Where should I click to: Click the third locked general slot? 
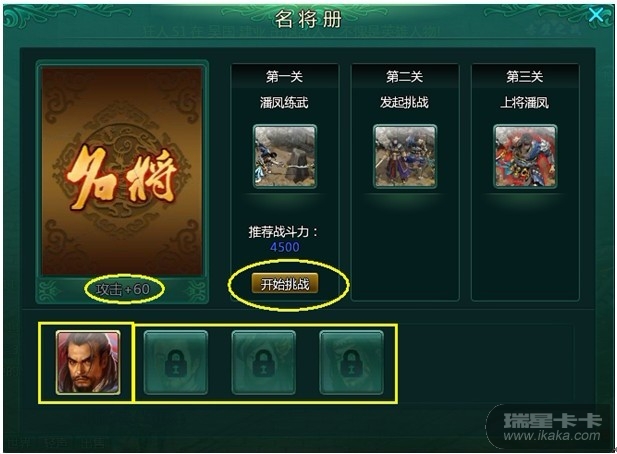pos(351,362)
